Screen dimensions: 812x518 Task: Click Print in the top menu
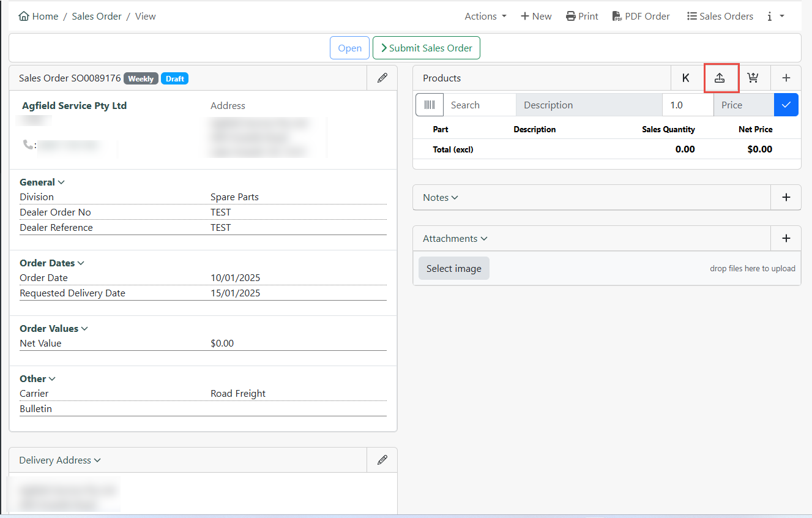582,17
